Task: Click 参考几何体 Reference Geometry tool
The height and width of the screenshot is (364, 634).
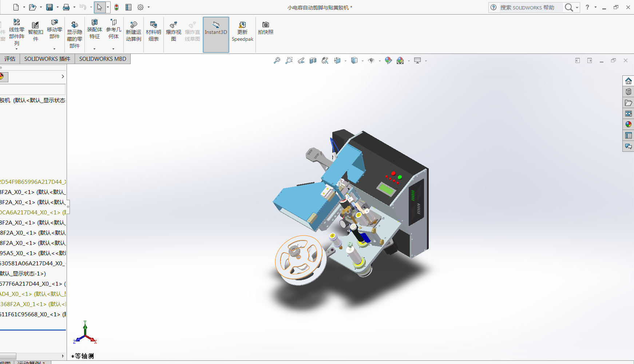Action: point(114,29)
